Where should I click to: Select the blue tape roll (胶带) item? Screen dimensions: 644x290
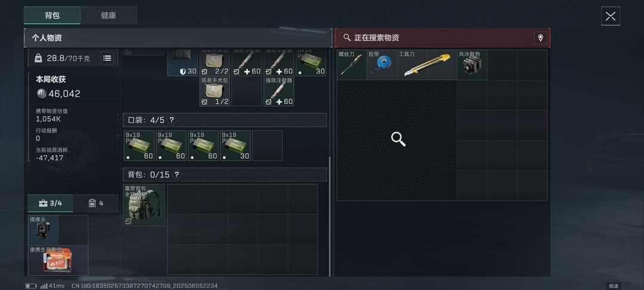click(382, 64)
